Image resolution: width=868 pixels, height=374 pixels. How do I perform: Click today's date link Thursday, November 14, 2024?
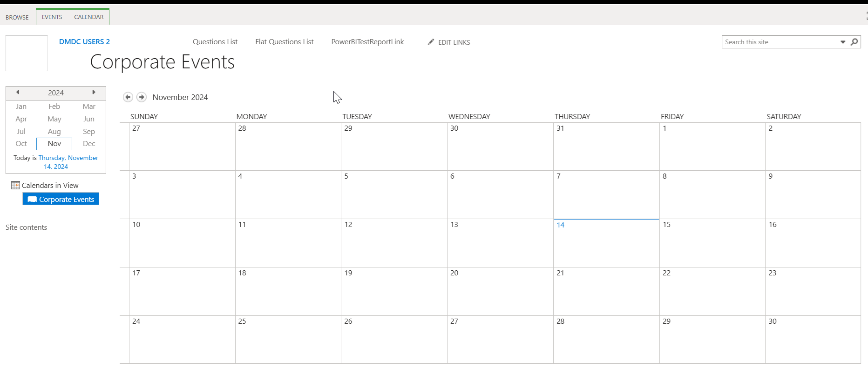[x=68, y=162]
